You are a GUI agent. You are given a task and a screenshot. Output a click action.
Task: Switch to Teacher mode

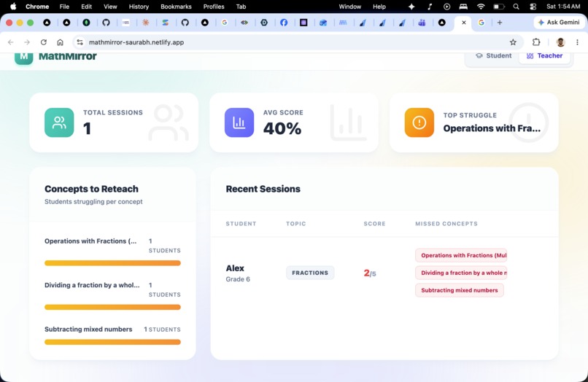(x=544, y=55)
